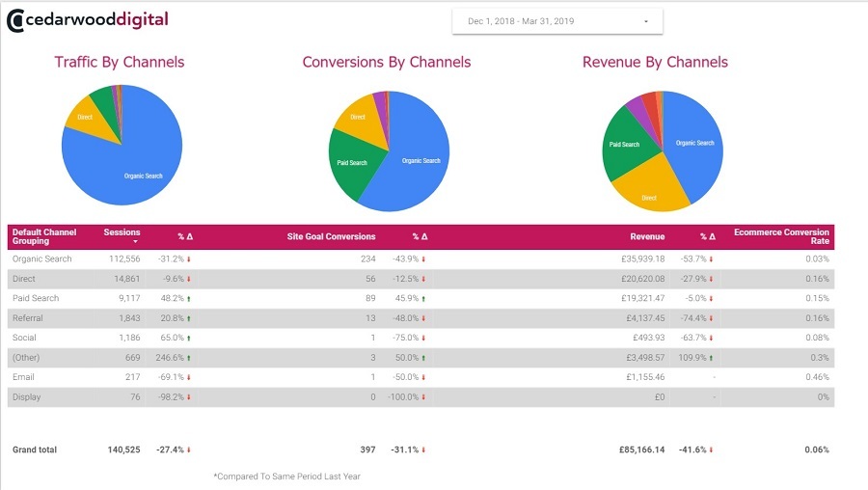Click the Referral row label
Viewport: 868px width, 490px height.
pos(28,318)
